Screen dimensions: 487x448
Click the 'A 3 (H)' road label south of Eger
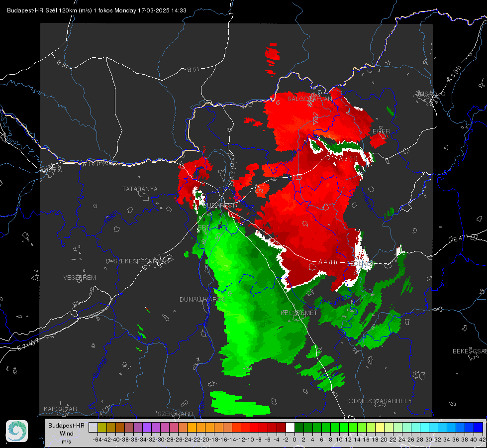coord(348,158)
